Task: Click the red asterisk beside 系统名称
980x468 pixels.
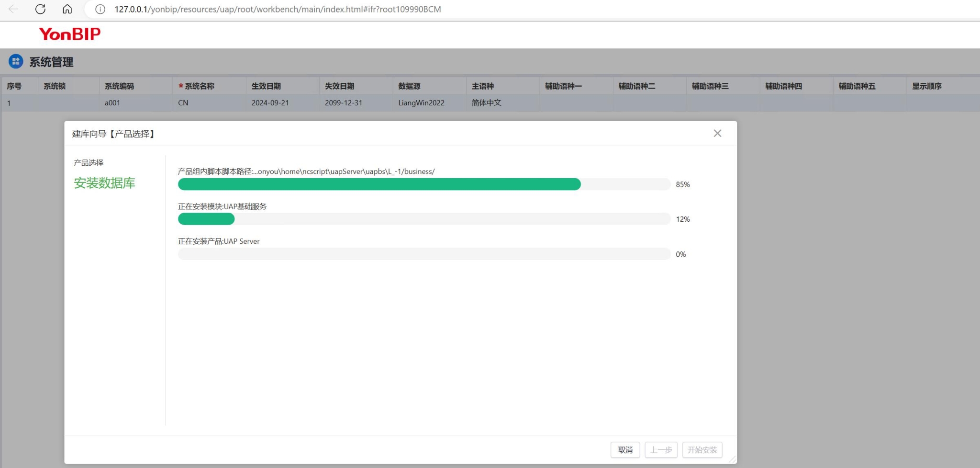Action: (x=180, y=86)
